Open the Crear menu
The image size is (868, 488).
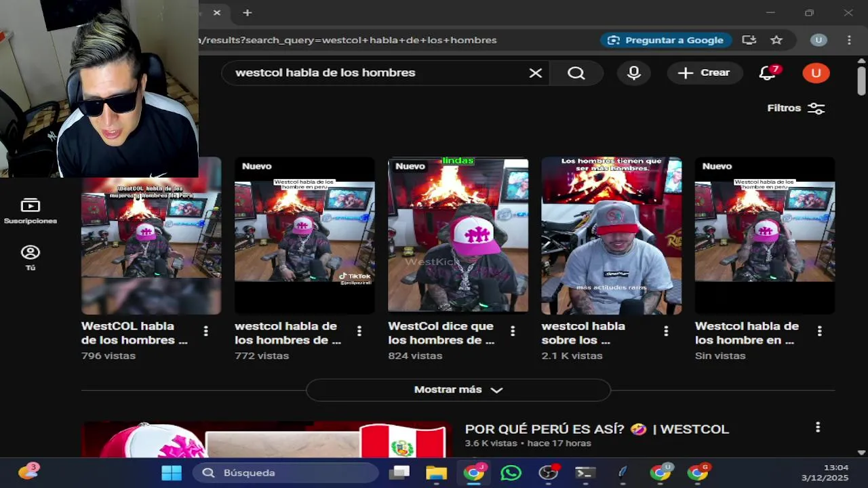[x=705, y=73]
